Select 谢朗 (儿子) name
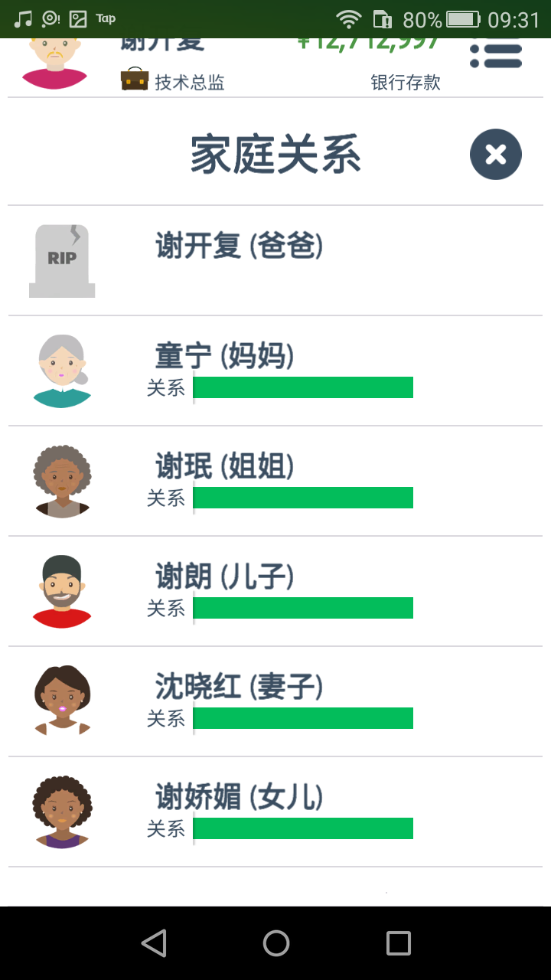The height and width of the screenshot is (980, 551). (225, 577)
